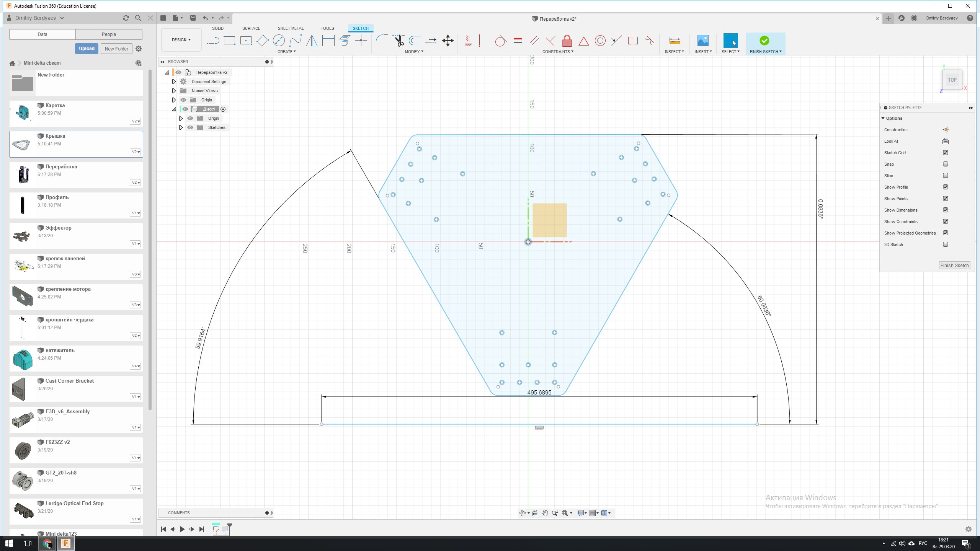Select the Move/Copy tool
Viewport: 980px width, 551px height.
click(448, 41)
